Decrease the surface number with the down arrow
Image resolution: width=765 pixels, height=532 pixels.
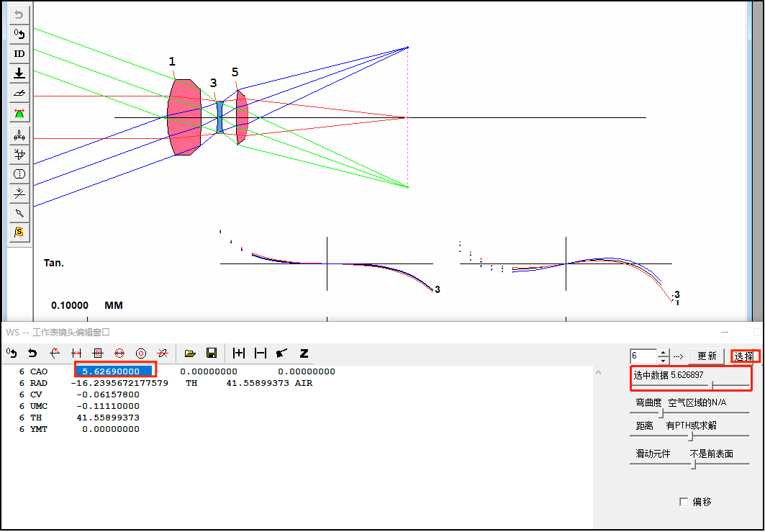(663, 360)
